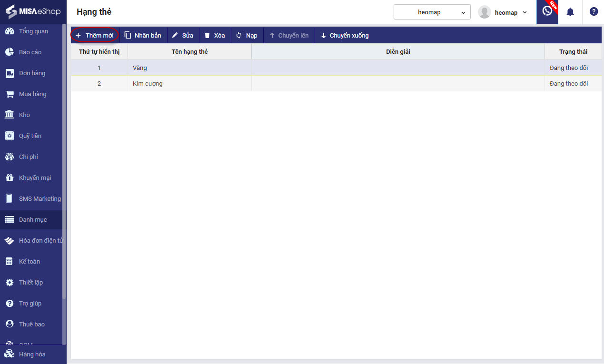
Task: Click Nạp reload button
Action: click(247, 35)
